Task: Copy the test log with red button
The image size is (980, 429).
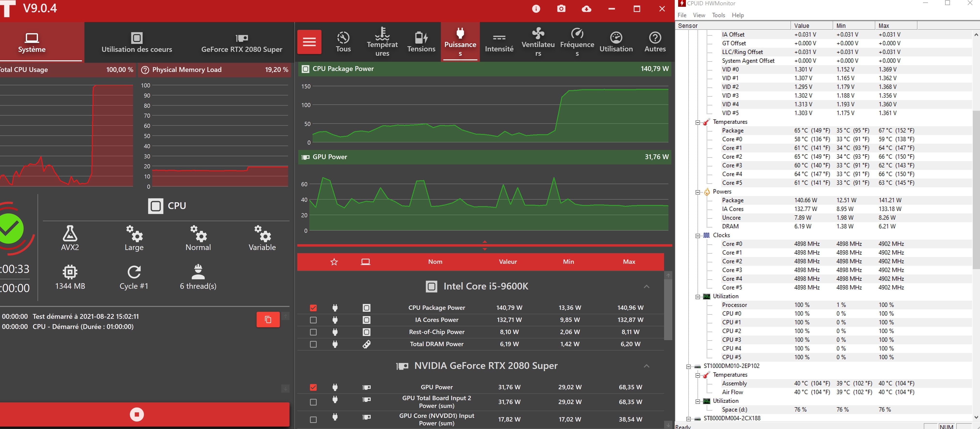Action: [268, 320]
